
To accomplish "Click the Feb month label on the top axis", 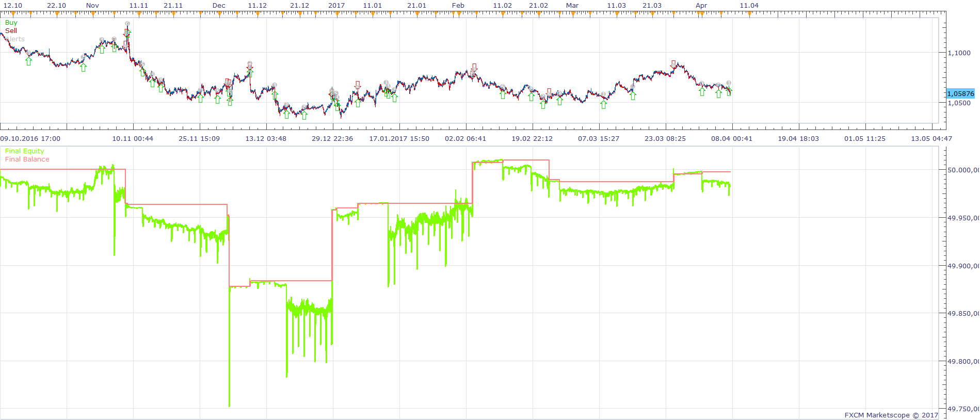I will coord(458,5).
